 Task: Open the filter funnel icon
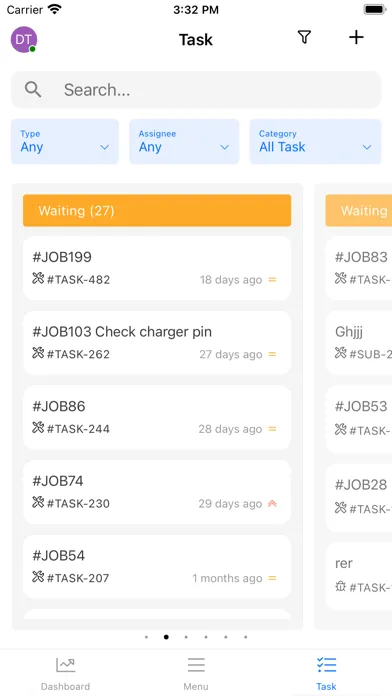click(x=304, y=37)
